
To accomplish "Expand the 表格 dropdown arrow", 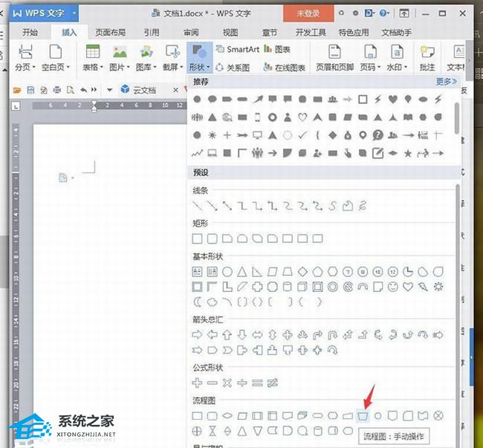I will pyautogui.click(x=101, y=67).
